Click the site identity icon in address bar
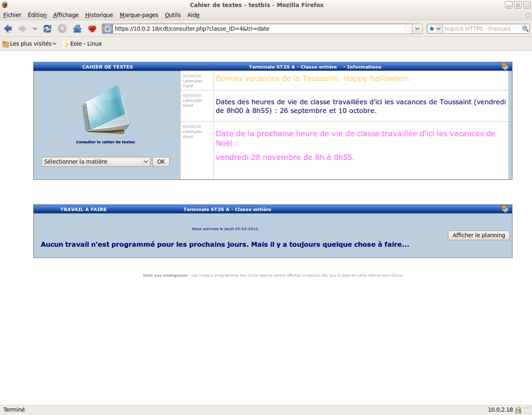This screenshot has height=415, width=532. click(108, 29)
